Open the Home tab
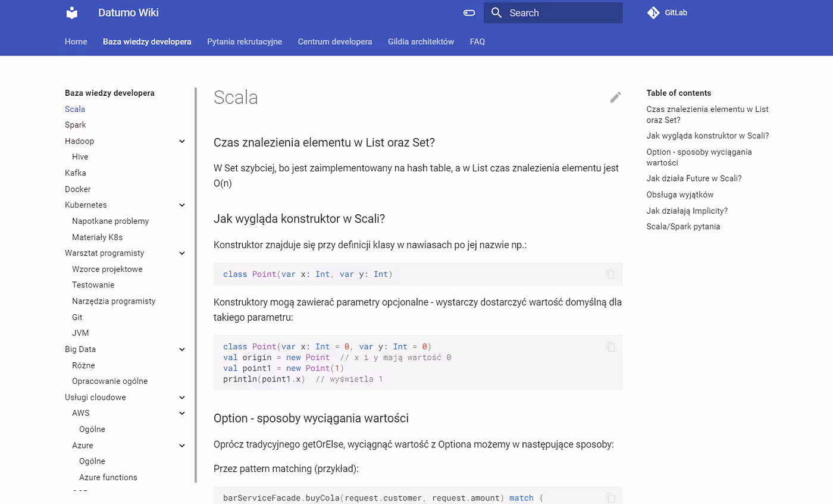Screen dimensions: 833x504 [76, 42]
